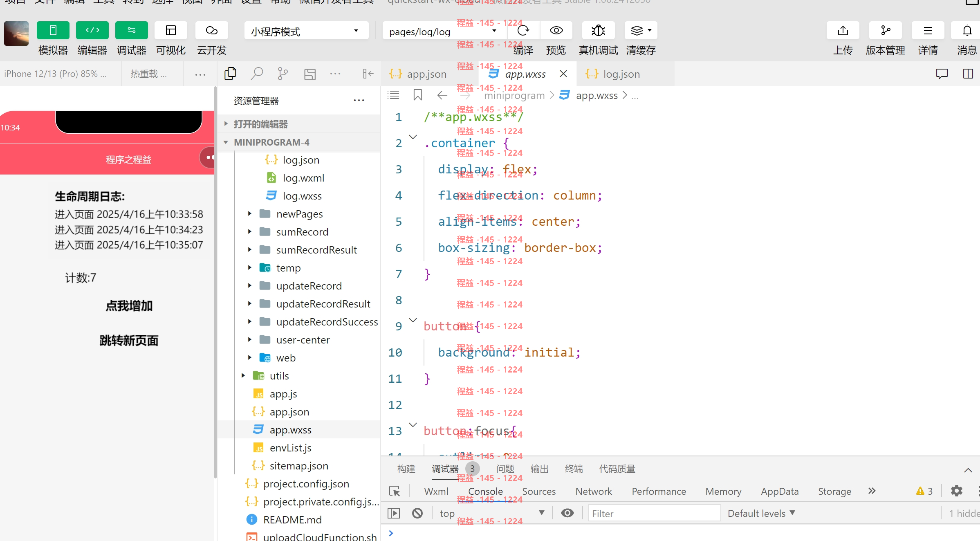
Task: Open version management (版本管理)
Action: coord(885,31)
